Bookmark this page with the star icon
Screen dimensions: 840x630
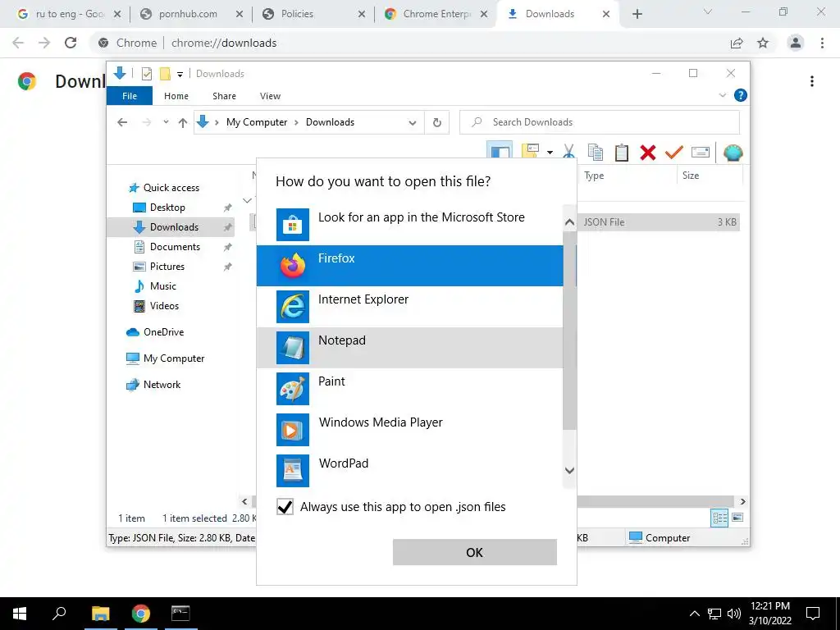click(763, 43)
